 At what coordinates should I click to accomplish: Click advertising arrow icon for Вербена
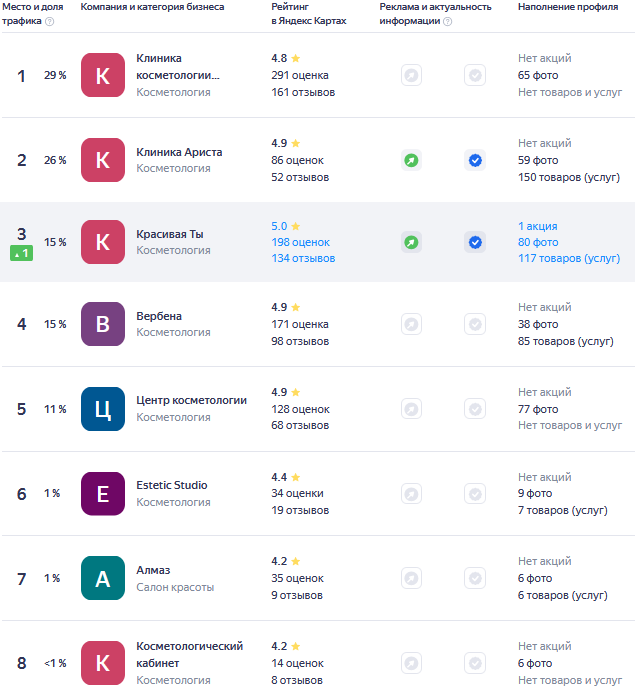(411, 324)
